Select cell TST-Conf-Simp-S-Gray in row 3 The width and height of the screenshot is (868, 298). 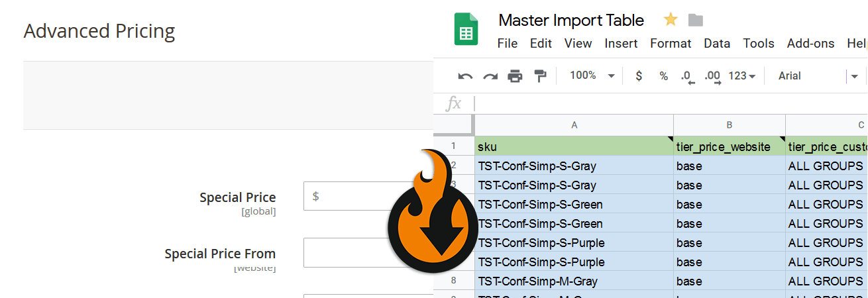point(574,185)
